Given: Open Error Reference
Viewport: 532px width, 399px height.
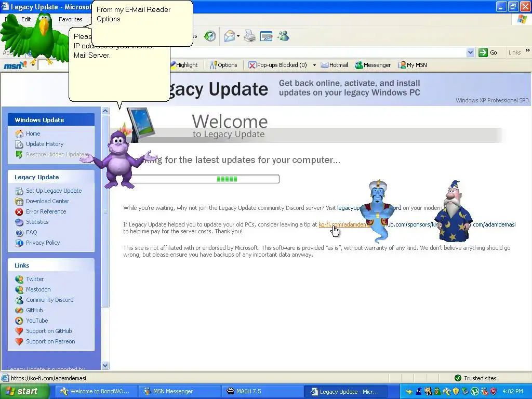Looking at the screenshot, I should 46,211.
